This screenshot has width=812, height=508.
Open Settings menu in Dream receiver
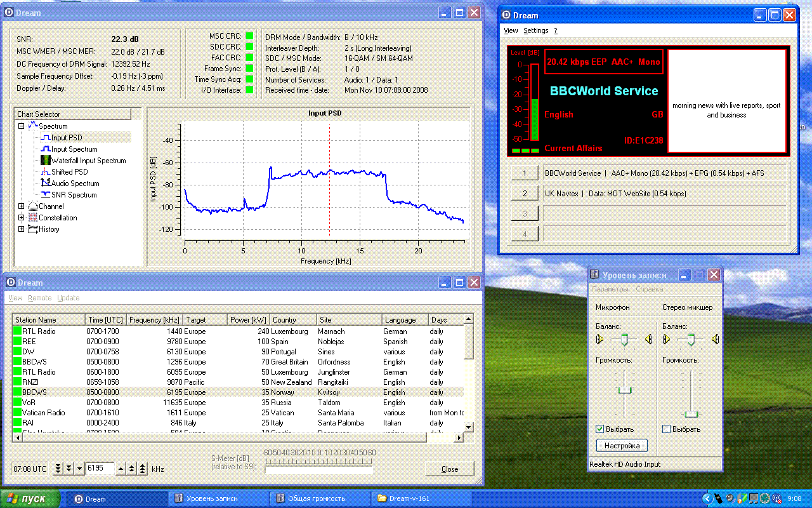(x=536, y=30)
